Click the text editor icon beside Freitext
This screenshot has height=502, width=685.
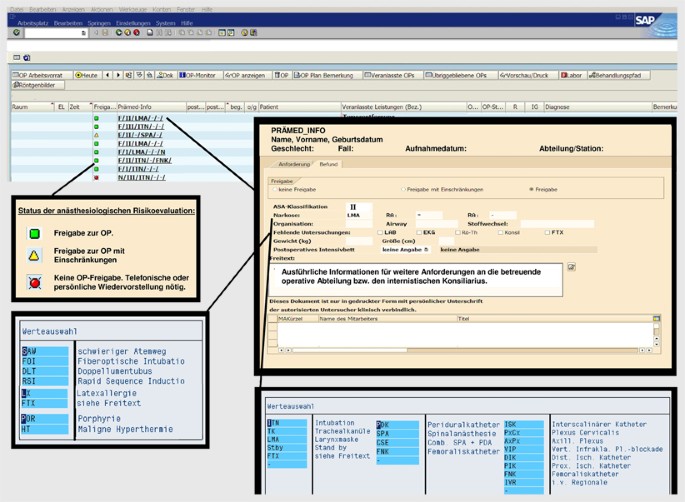click(x=571, y=268)
